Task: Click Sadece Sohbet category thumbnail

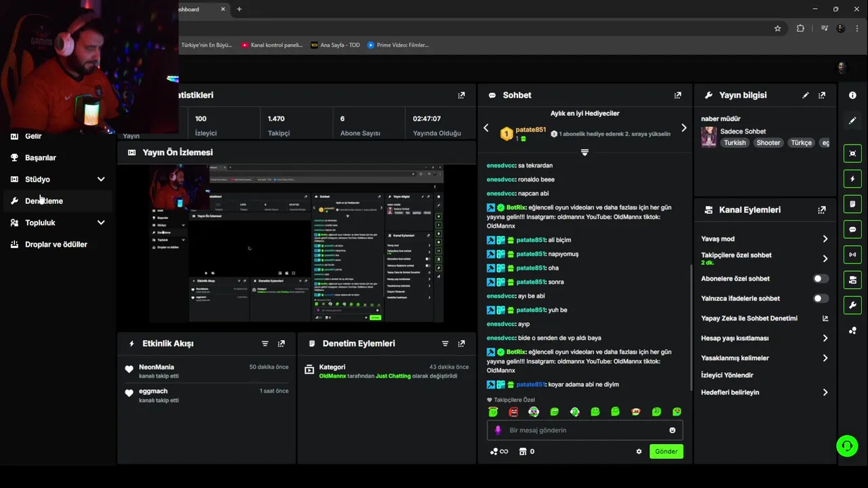Action: pos(709,137)
